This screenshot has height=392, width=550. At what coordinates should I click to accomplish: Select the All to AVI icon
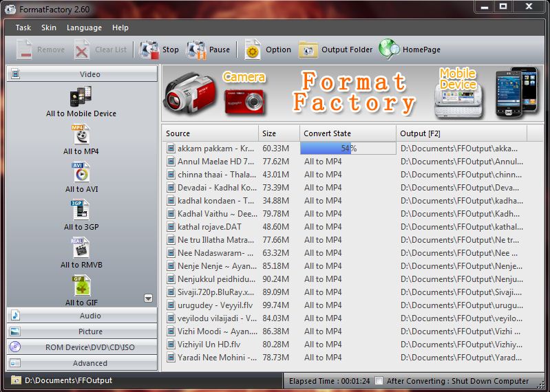click(81, 172)
